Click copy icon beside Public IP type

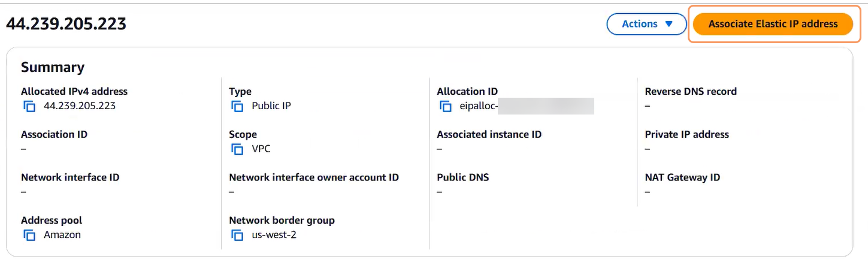coord(237,106)
